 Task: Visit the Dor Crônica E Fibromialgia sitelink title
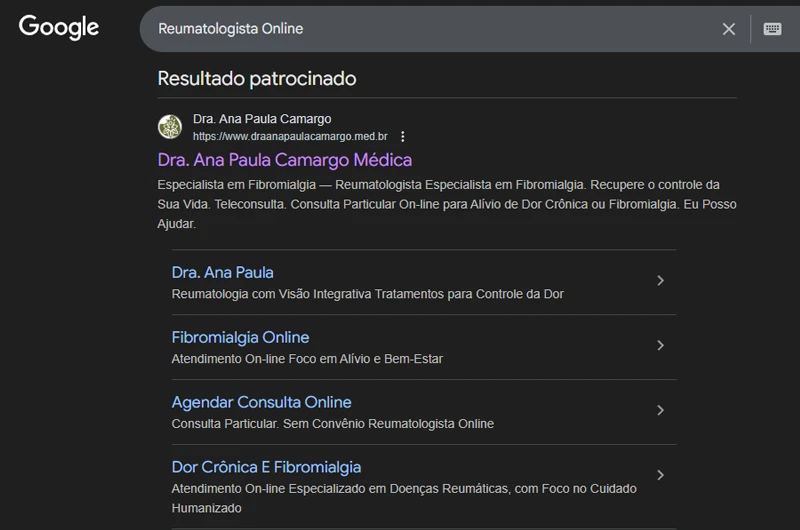266,467
